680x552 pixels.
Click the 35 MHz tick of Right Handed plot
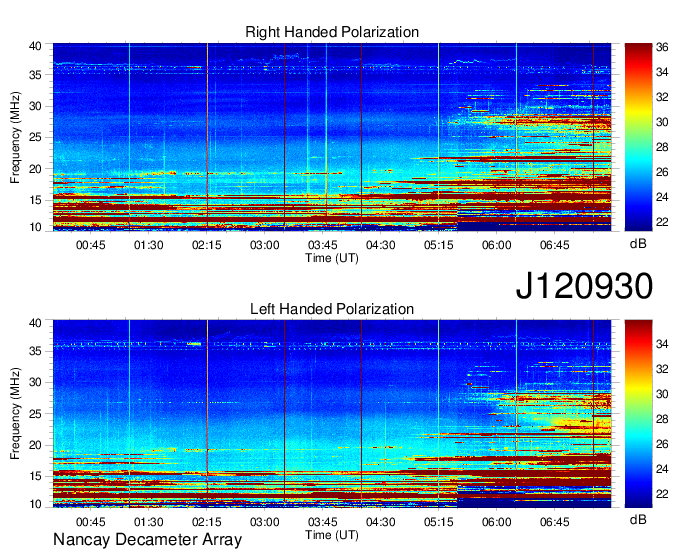click(x=35, y=75)
